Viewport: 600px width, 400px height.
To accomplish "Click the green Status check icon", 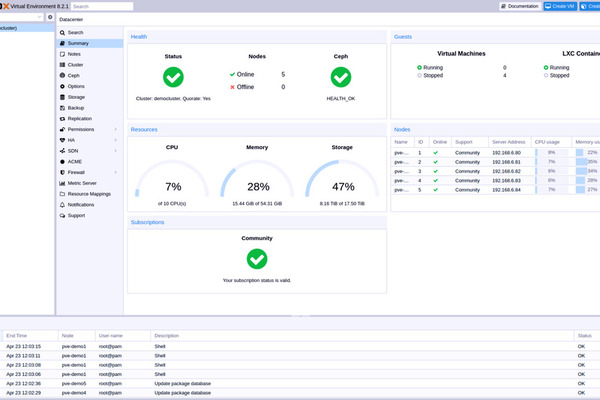I will [173, 77].
